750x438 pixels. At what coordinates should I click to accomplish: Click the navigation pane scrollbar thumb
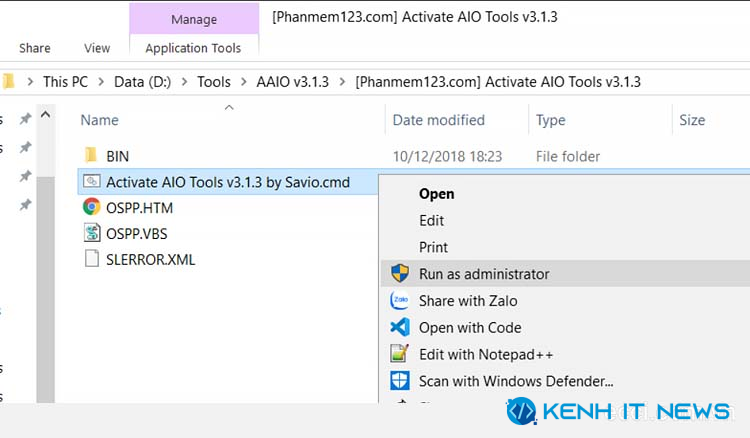point(45,289)
